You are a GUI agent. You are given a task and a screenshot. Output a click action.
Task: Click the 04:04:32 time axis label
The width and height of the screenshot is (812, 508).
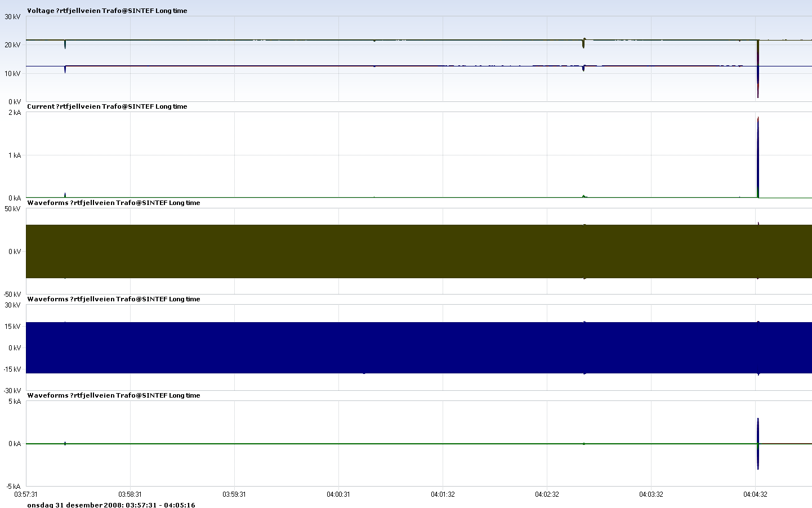755,494
